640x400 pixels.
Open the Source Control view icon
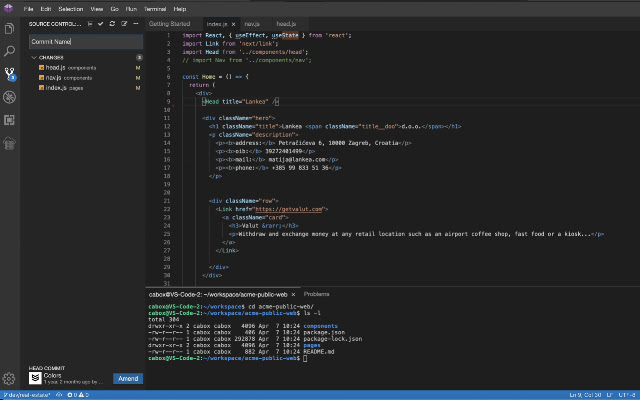point(9,74)
